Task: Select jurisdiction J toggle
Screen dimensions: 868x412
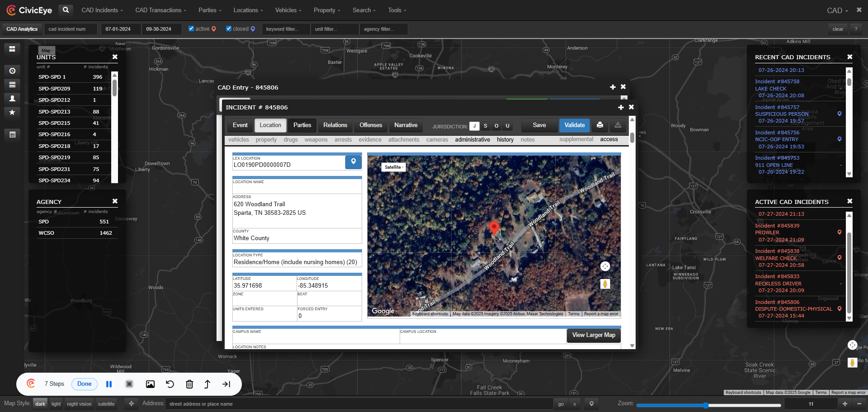Action: [x=474, y=126]
